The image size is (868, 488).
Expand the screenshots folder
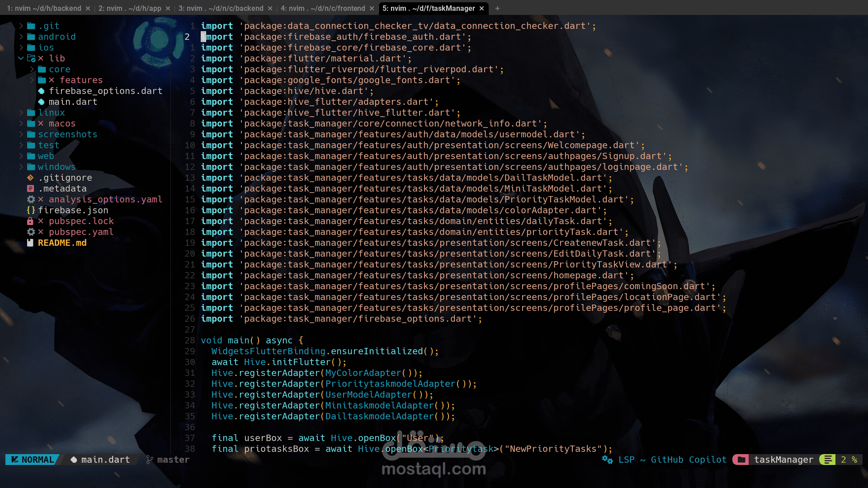click(21, 134)
